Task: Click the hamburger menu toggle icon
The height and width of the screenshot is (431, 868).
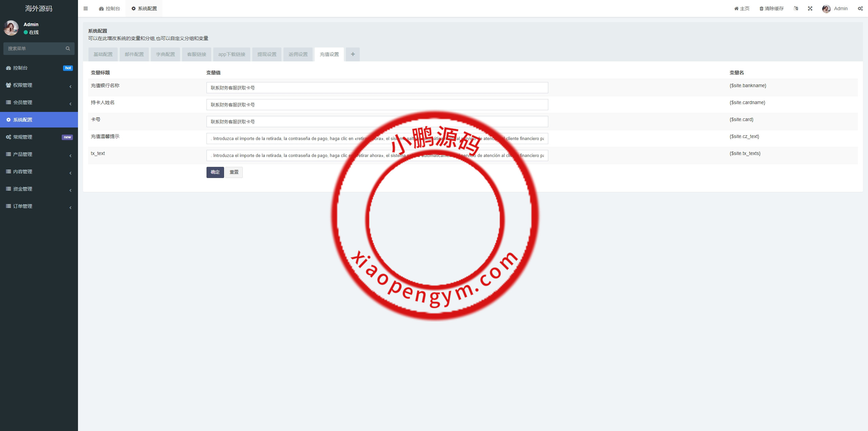Action: (85, 8)
